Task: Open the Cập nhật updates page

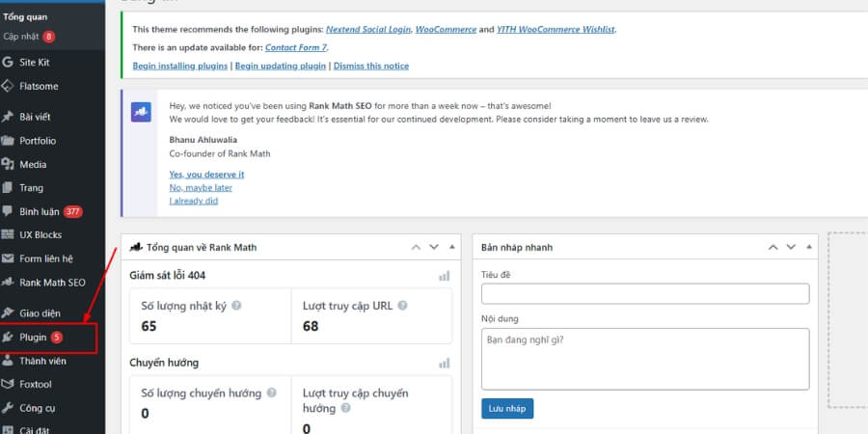Action: tap(21, 36)
